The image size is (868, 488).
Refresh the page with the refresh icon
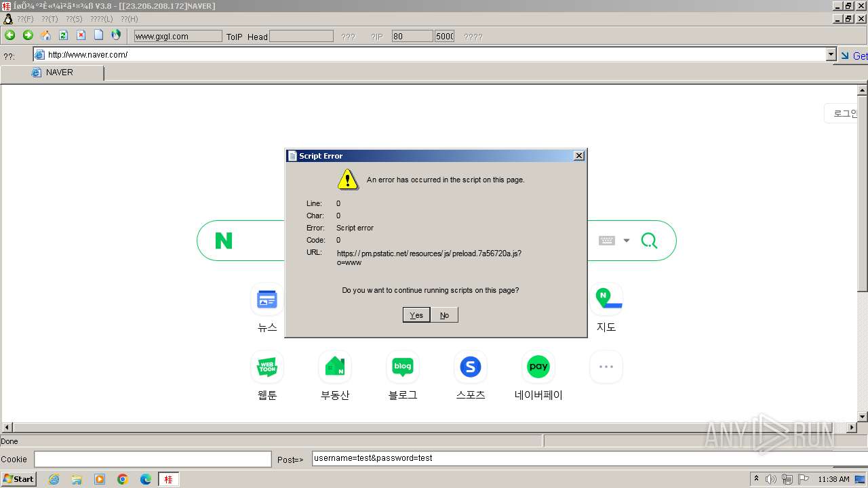[63, 35]
